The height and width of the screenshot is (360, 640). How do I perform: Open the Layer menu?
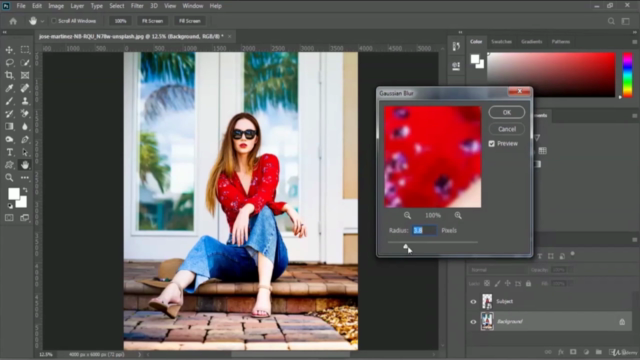point(77,6)
